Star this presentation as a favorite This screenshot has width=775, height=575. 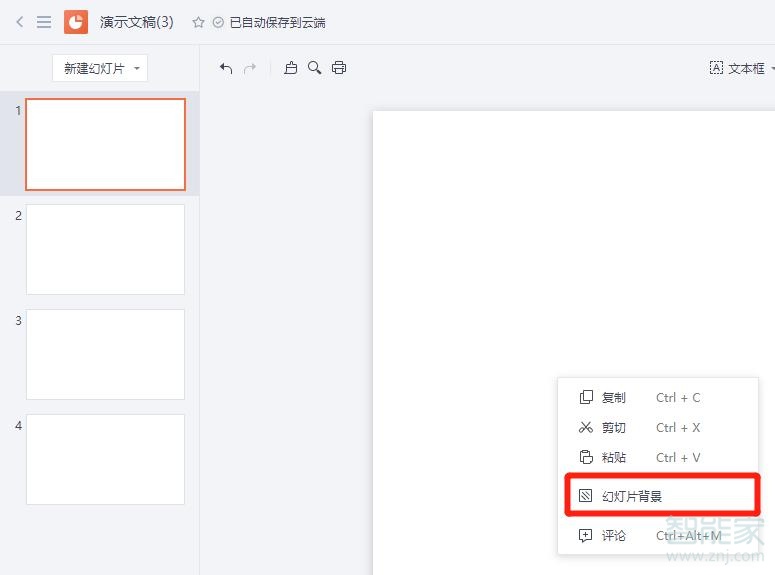tap(198, 22)
